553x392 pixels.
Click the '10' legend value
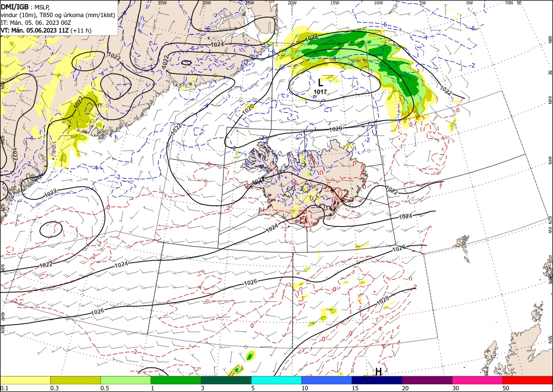pyautogui.click(x=305, y=388)
